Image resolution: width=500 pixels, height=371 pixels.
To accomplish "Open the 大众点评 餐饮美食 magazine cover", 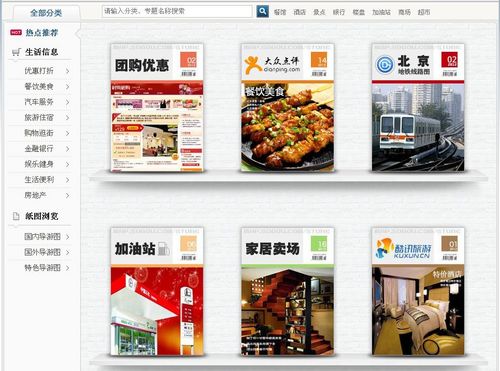I will [x=287, y=107].
